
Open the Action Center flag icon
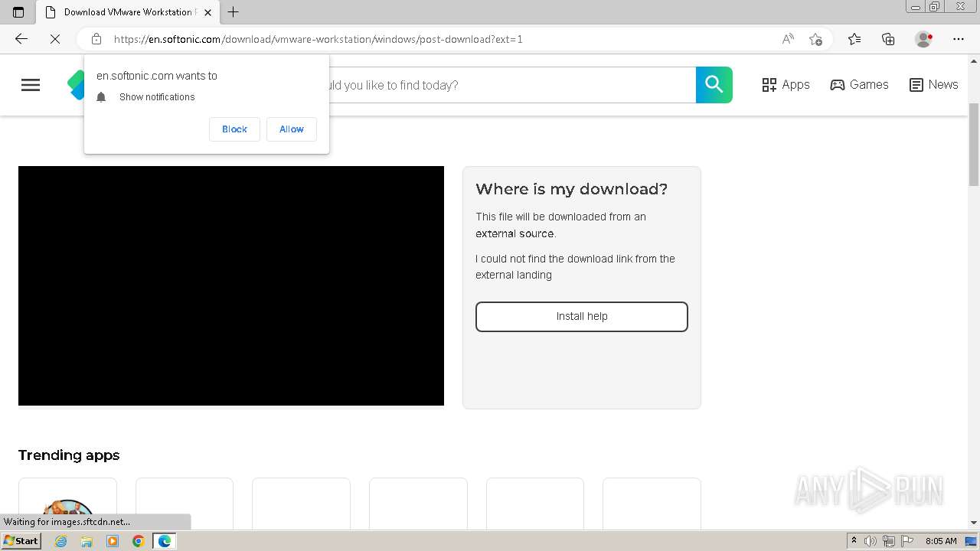coord(907,541)
